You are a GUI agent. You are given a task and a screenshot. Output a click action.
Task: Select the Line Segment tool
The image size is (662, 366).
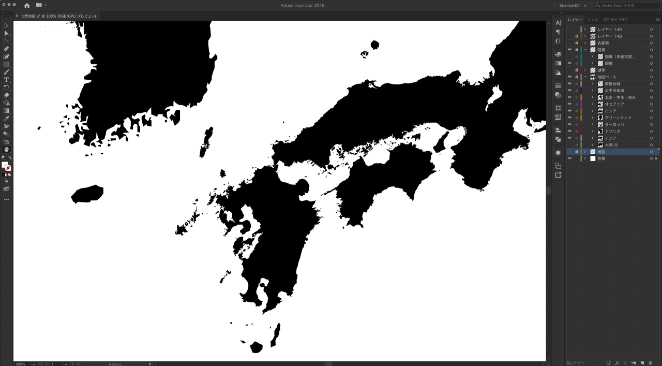click(6, 72)
